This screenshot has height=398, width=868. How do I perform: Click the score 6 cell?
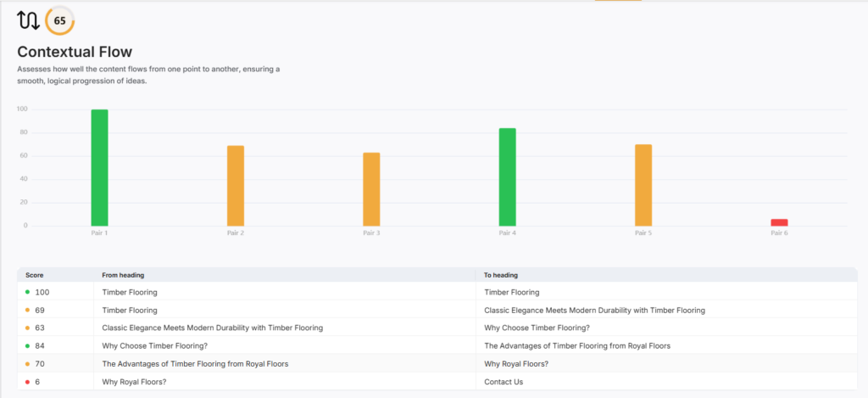point(55,381)
